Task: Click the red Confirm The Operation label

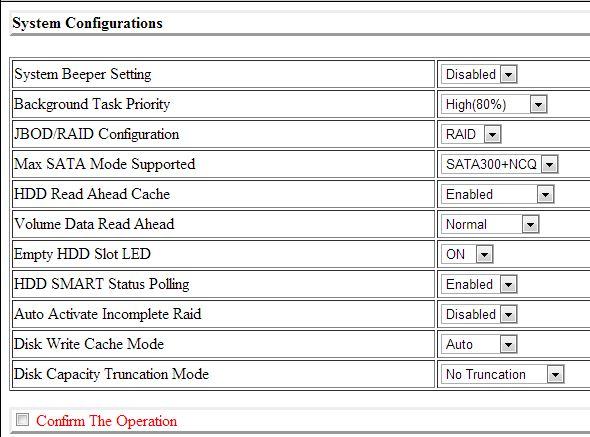Action: click(106, 421)
